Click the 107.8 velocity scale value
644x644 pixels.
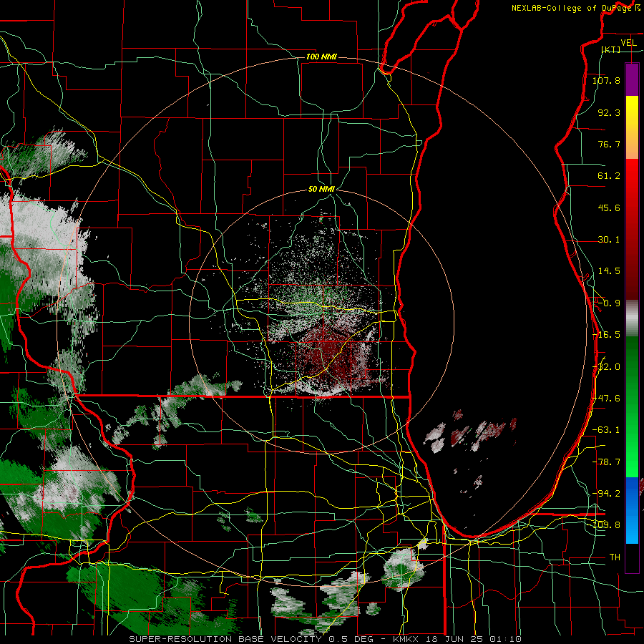[606, 80]
